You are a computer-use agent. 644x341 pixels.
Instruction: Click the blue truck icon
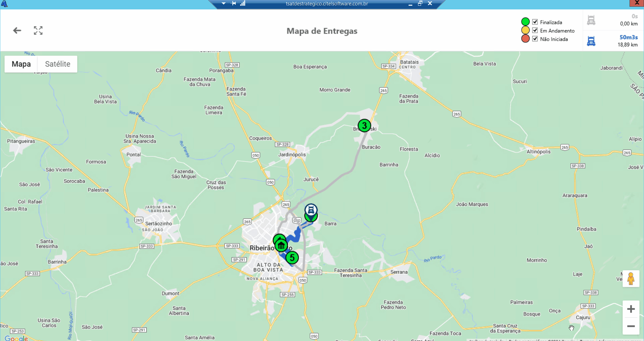(x=591, y=41)
